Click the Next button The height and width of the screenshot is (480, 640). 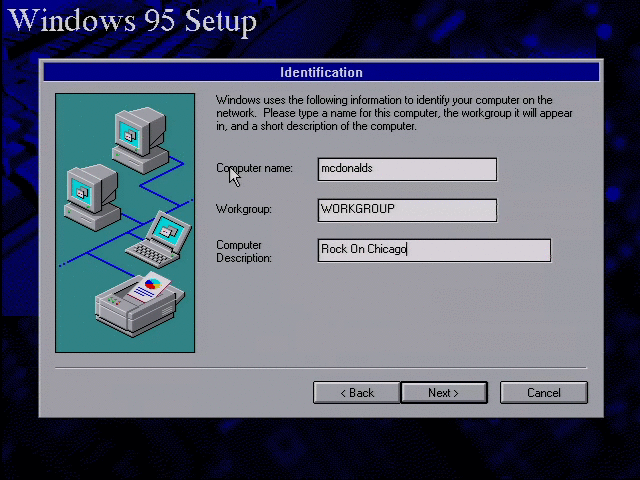click(x=444, y=393)
